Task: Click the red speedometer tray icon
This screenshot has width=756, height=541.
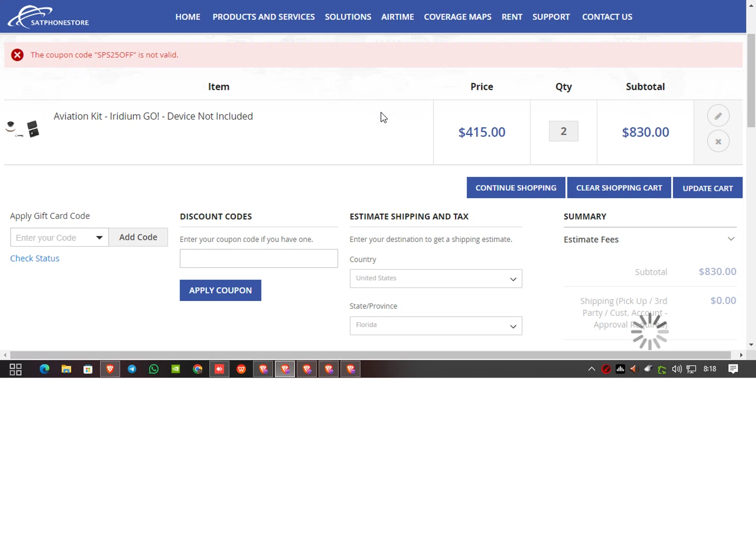Action: point(606,369)
